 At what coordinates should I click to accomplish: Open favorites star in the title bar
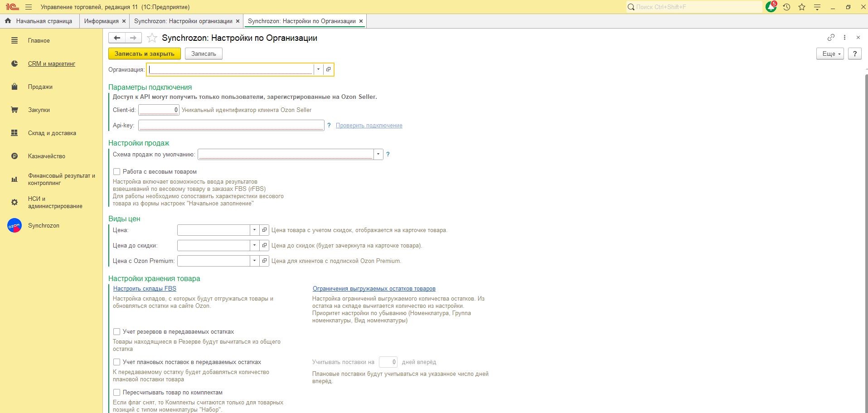pyautogui.click(x=802, y=7)
